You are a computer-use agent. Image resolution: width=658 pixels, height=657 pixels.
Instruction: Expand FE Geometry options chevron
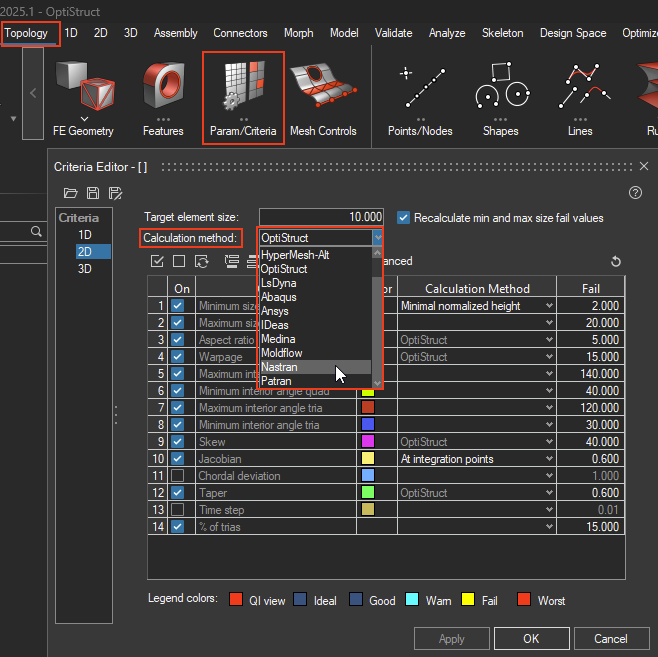pyautogui.click(x=84, y=119)
